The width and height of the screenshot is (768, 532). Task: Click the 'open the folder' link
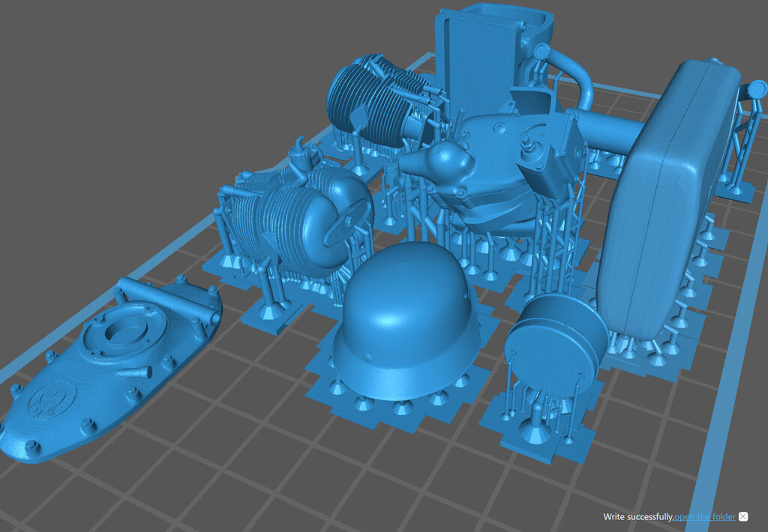point(705,517)
